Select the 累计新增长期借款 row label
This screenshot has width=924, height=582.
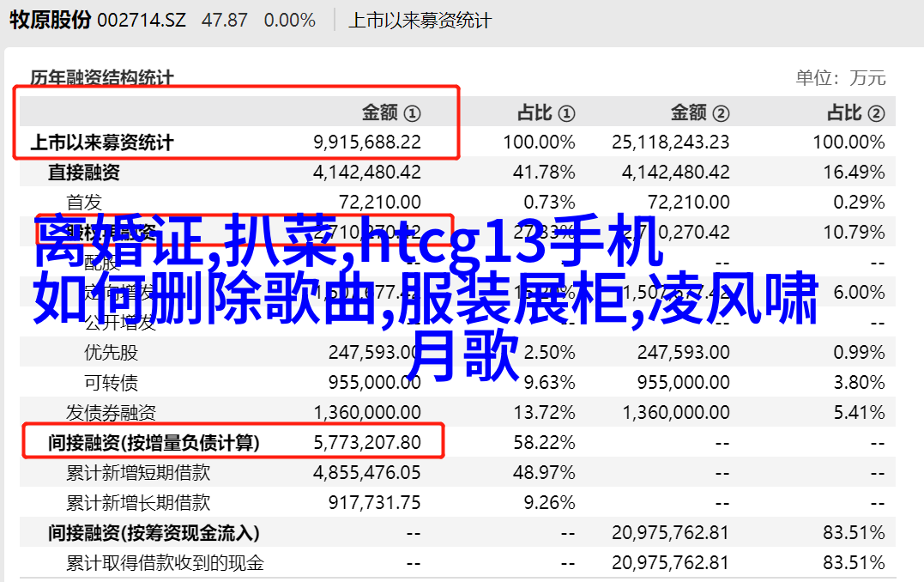138,503
